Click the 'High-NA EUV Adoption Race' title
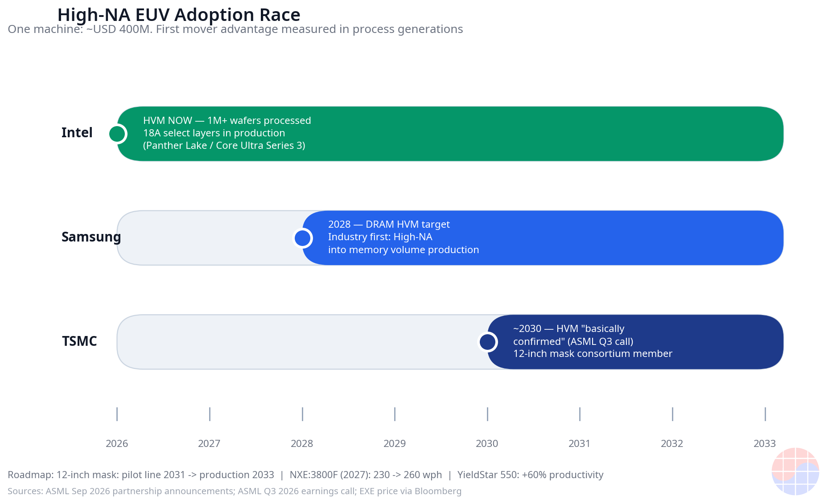 point(179,15)
